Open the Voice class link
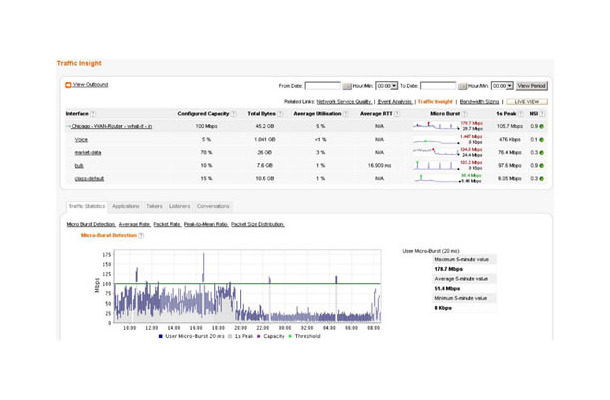 [x=81, y=140]
